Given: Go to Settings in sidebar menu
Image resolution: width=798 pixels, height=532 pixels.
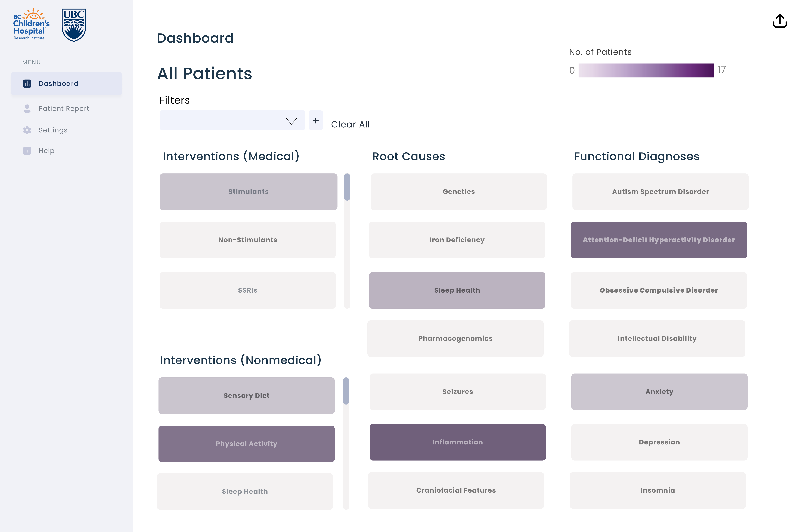Looking at the screenshot, I should point(53,130).
